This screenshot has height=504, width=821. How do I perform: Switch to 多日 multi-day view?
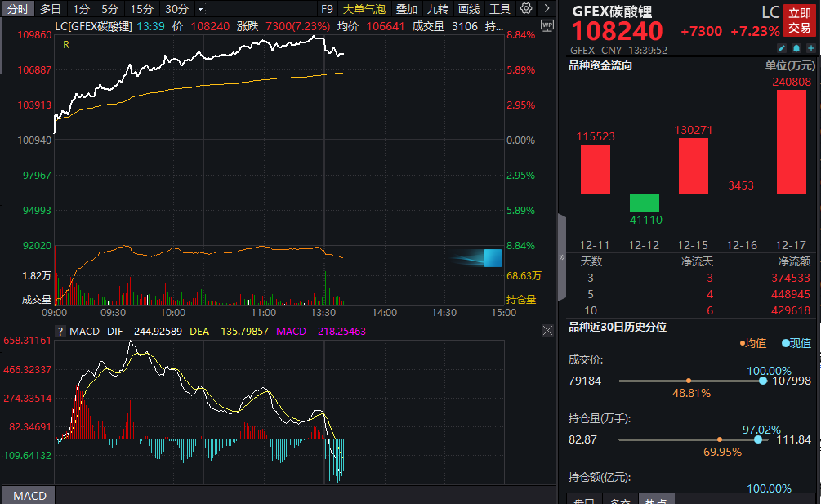click(51, 9)
